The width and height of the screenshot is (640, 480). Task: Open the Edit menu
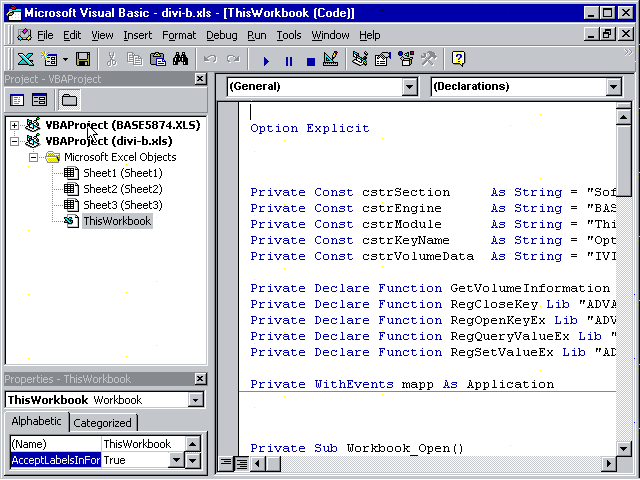pyautogui.click(x=72, y=36)
